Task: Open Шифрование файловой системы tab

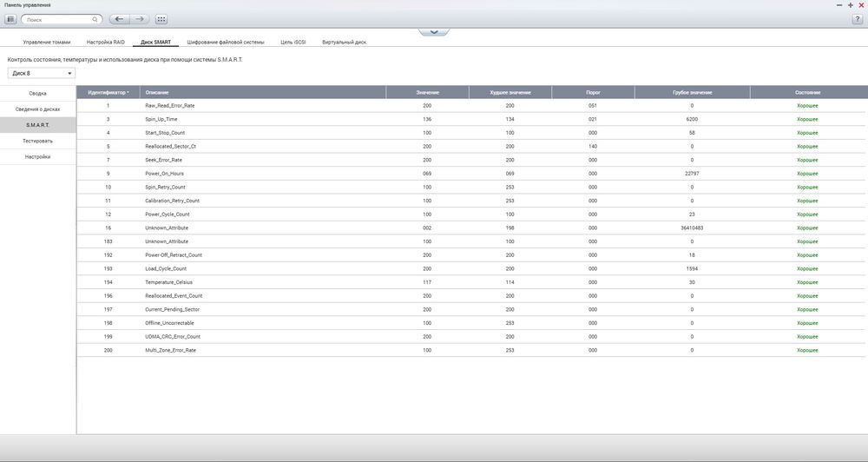Action: tap(226, 42)
